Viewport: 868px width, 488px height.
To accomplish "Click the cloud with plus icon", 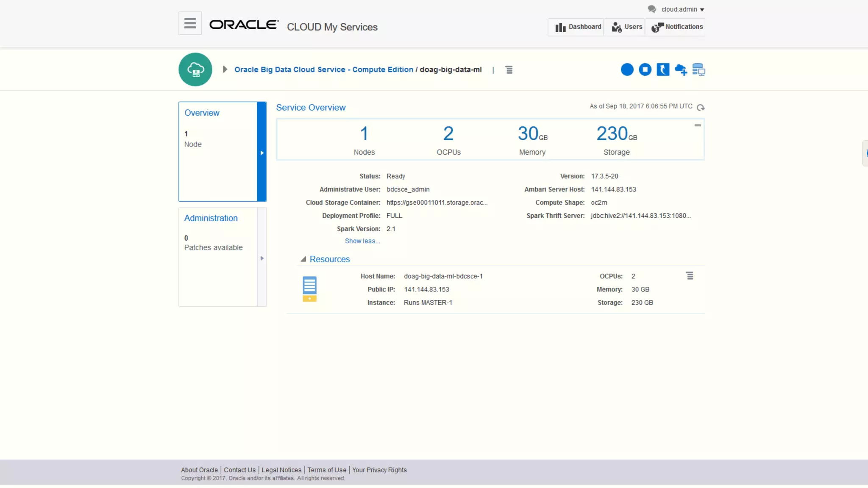I will click(681, 69).
